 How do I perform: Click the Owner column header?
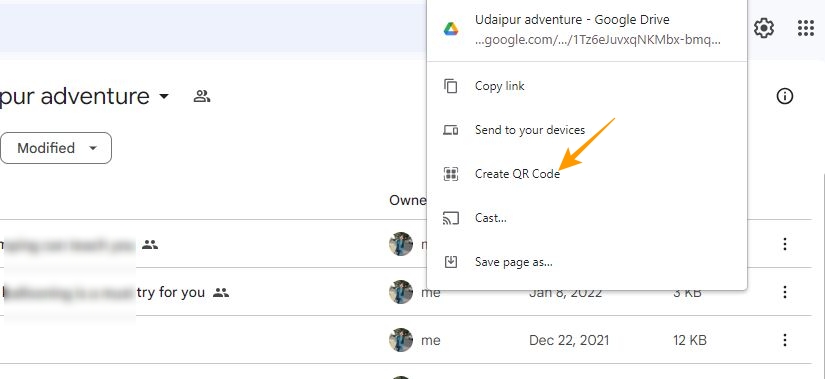click(x=408, y=200)
